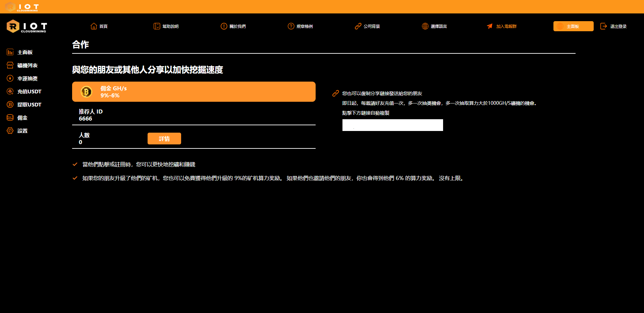The width and height of the screenshot is (644, 313).
Task: Click the 退出登录 logout icon
Action: coord(603,26)
